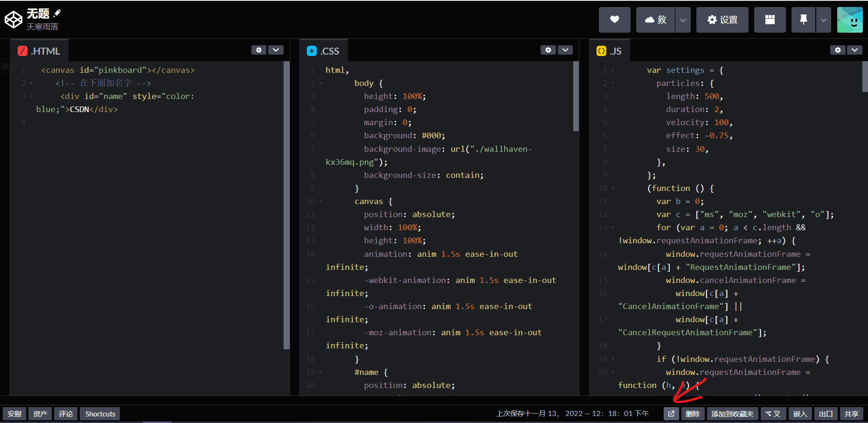
Task: Click the heart icon button
Action: coord(614,20)
